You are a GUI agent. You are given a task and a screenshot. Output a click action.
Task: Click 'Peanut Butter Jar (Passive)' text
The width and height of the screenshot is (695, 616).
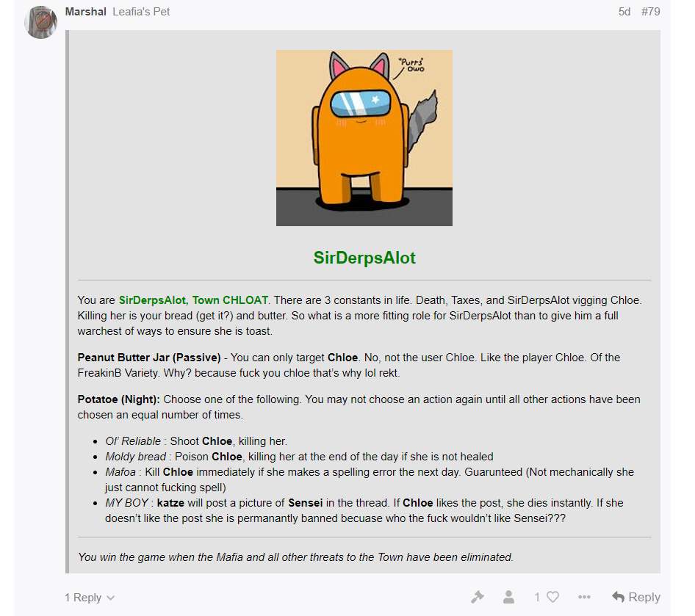(x=149, y=358)
